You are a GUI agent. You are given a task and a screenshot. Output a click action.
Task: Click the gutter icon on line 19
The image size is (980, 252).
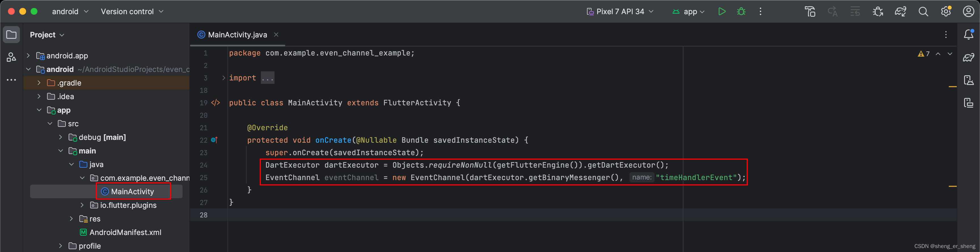click(x=215, y=102)
